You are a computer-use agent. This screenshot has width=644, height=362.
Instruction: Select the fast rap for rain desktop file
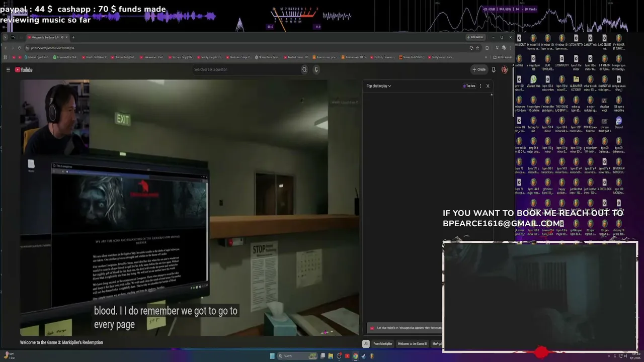[x=533, y=125]
